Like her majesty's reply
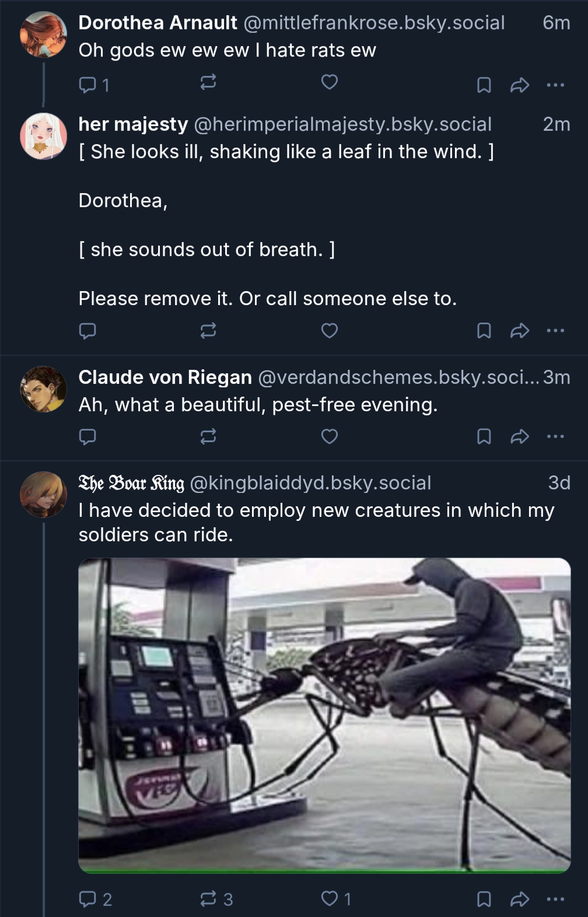The height and width of the screenshot is (917, 588). [x=330, y=331]
